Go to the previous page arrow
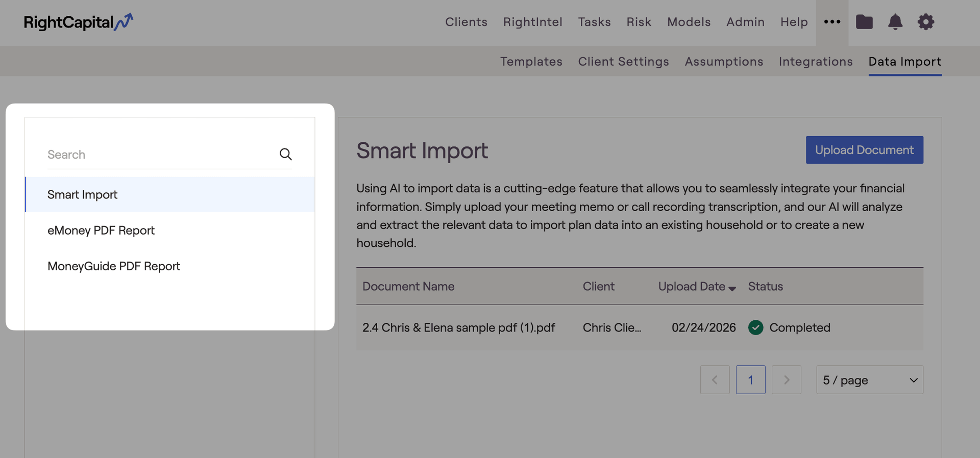Viewport: 980px width, 458px height. pos(715,380)
